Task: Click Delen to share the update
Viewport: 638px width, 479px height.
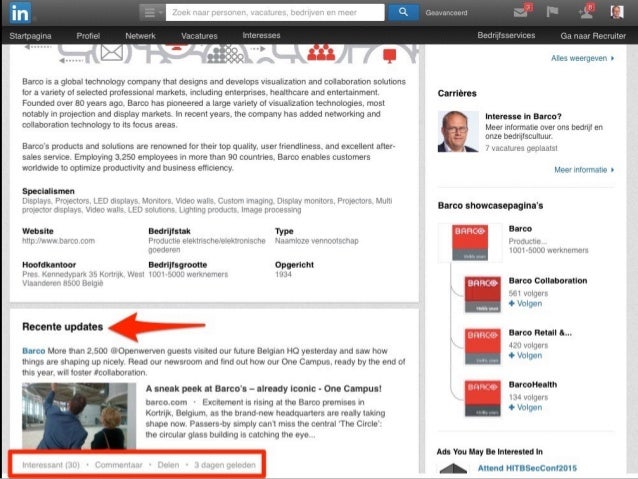Action: point(168,465)
